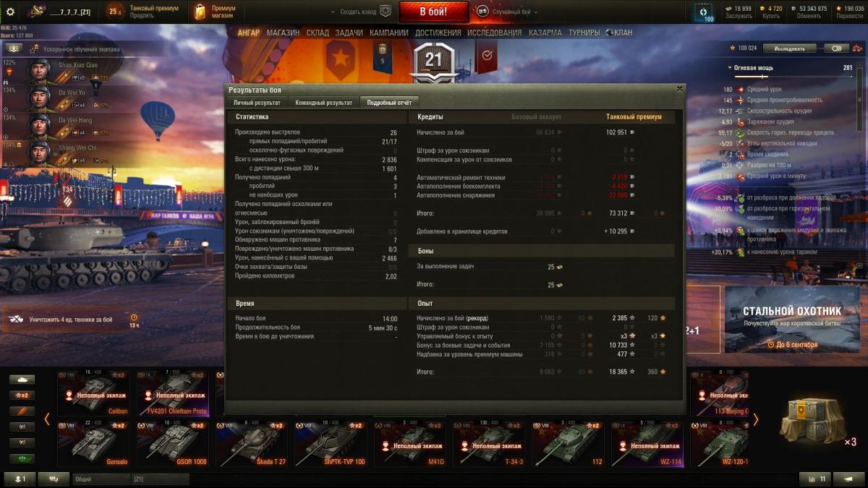Exchange credits via Обменять
The width and height of the screenshot is (868, 488).
pyautogui.click(x=809, y=16)
